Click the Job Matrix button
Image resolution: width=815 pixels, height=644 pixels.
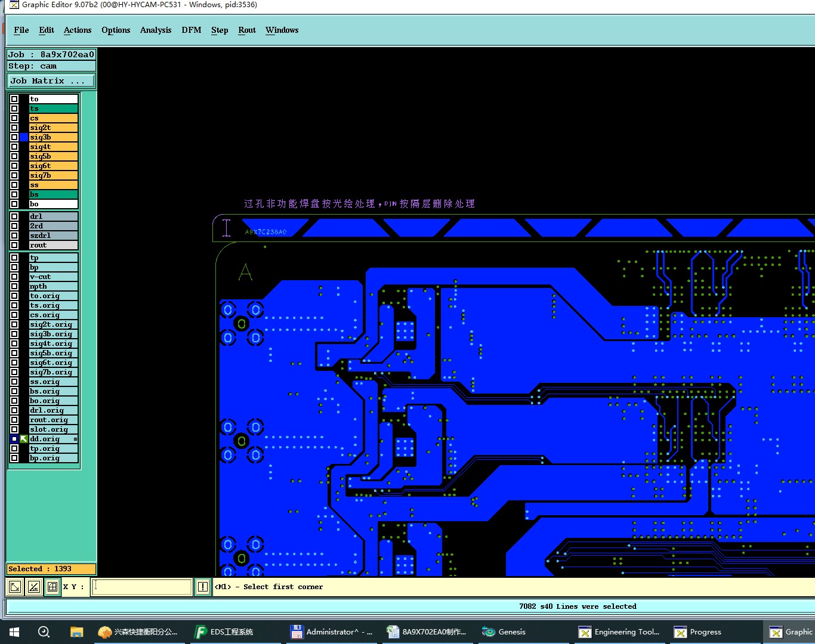pyautogui.click(x=51, y=81)
